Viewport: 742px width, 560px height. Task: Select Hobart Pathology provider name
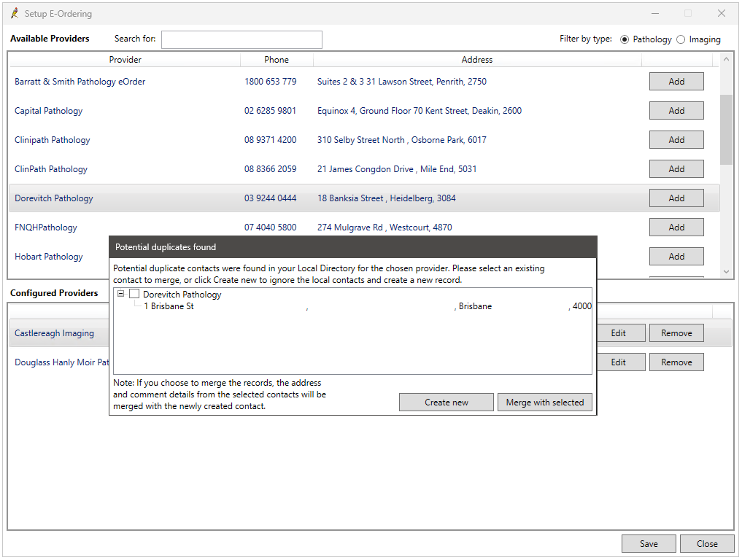tap(48, 257)
